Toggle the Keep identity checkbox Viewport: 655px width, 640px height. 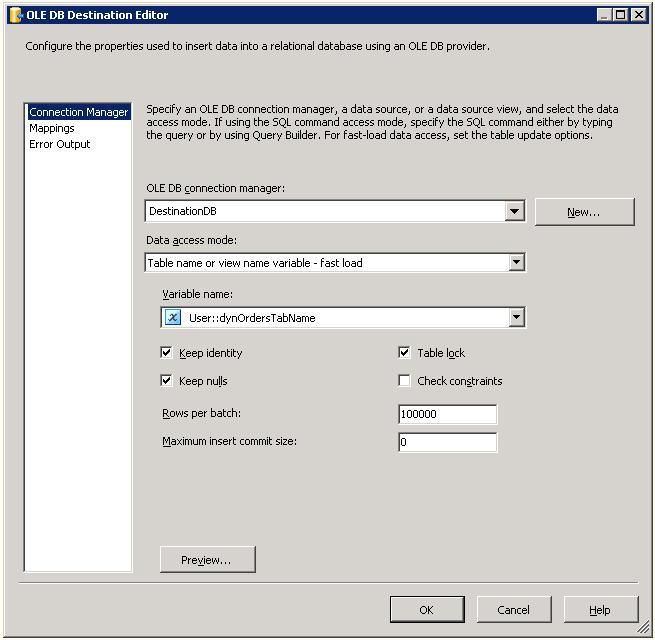(167, 353)
